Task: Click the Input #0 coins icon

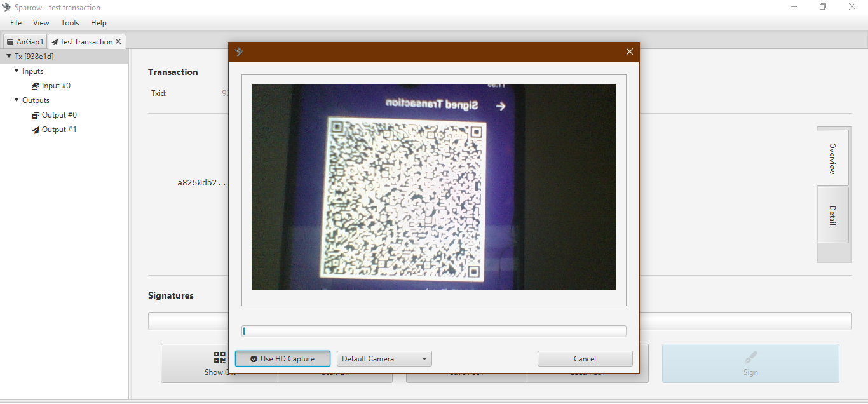Action: click(36, 86)
